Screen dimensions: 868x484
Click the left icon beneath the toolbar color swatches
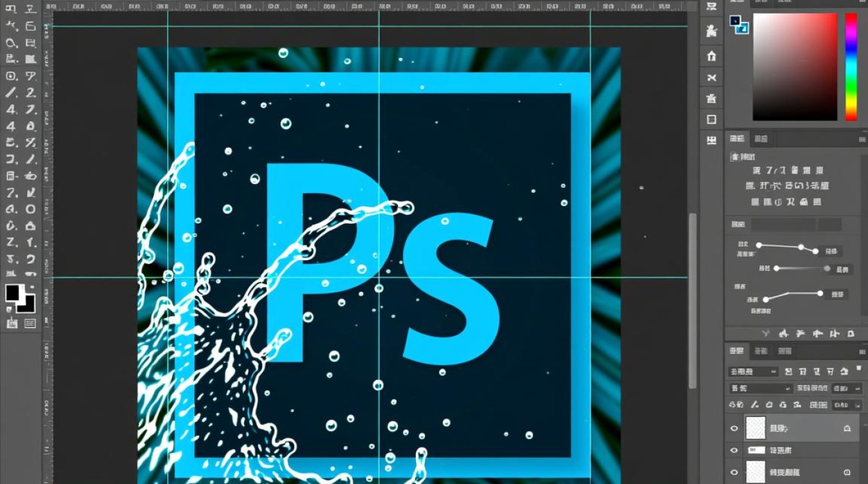coord(12,323)
